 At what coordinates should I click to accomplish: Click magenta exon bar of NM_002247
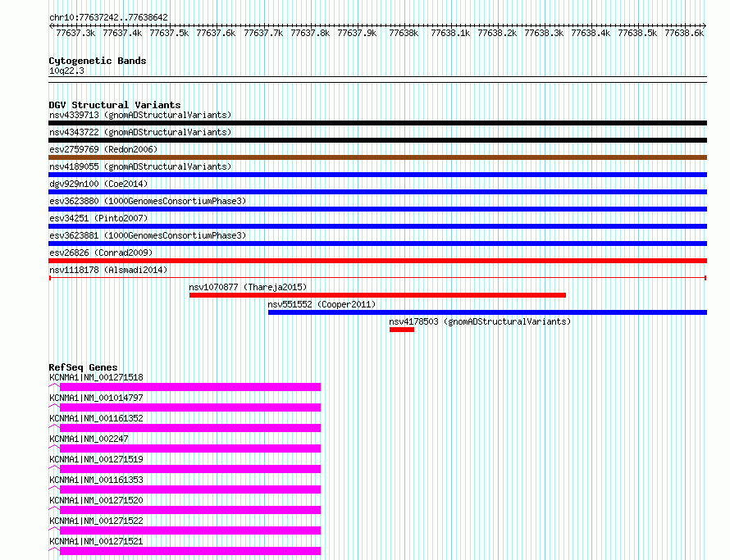point(190,448)
